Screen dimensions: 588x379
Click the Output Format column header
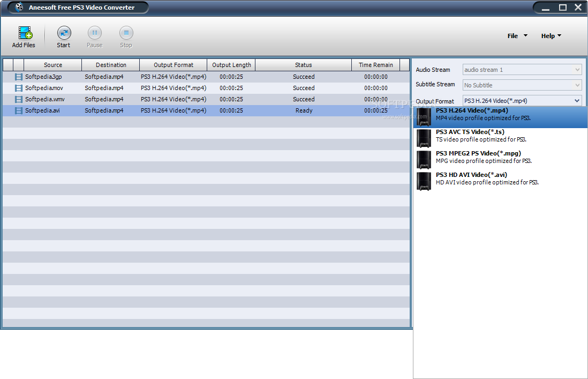pyautogui.click(x=174, y=65)
